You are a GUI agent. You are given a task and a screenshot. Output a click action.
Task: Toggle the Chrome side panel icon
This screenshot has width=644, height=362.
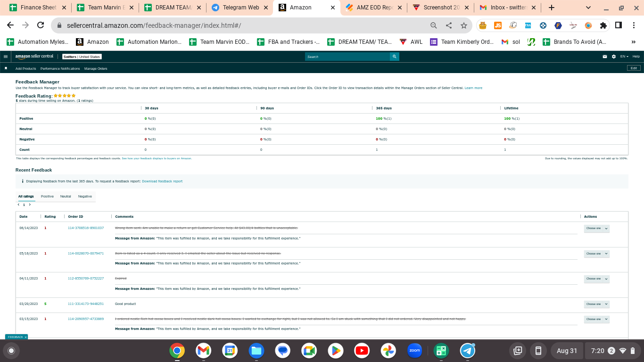point(619,25)
